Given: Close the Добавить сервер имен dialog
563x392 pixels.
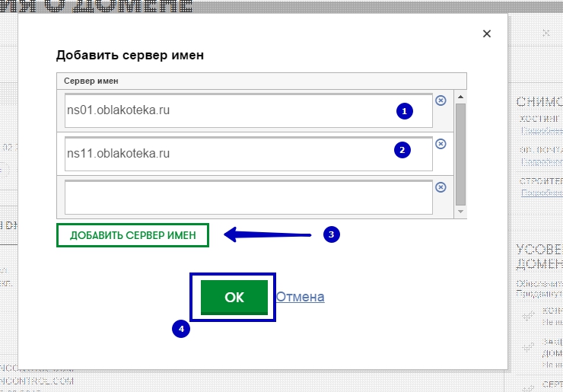Looking at the screenshot, I should pyautogui.click(x=487, y=33).
